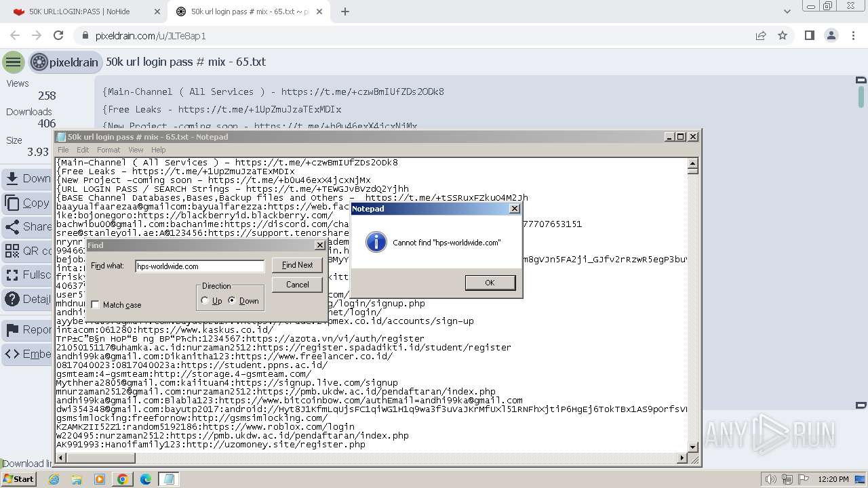Select the Down direction radio button
Image resolution: width=868 pixels, height=488 pixels.
coord(233,301)
